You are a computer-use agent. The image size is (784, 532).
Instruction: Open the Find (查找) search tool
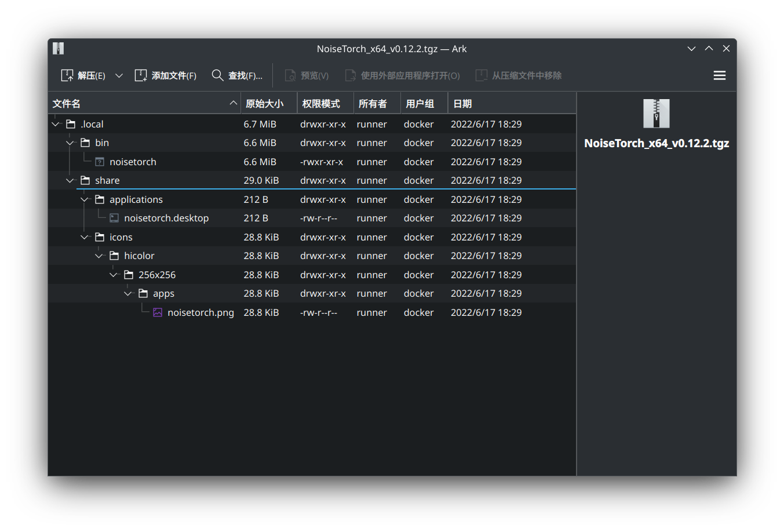point(237,75)
